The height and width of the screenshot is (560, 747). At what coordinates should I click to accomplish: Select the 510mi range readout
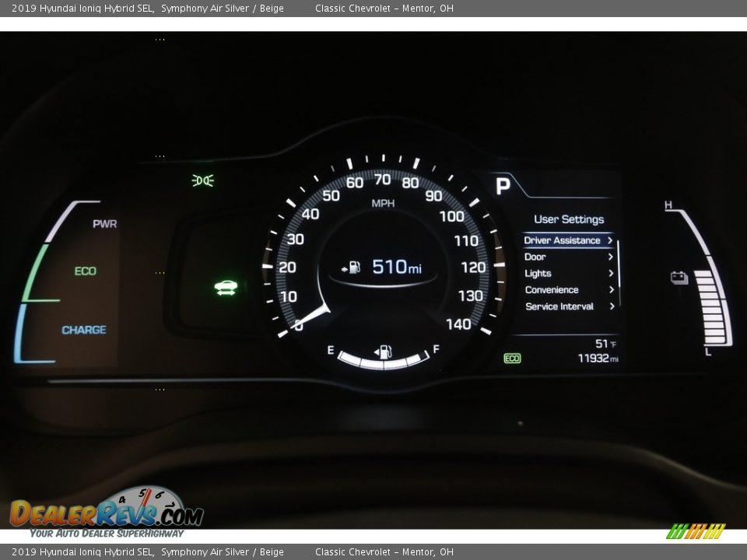click(396, 267)
